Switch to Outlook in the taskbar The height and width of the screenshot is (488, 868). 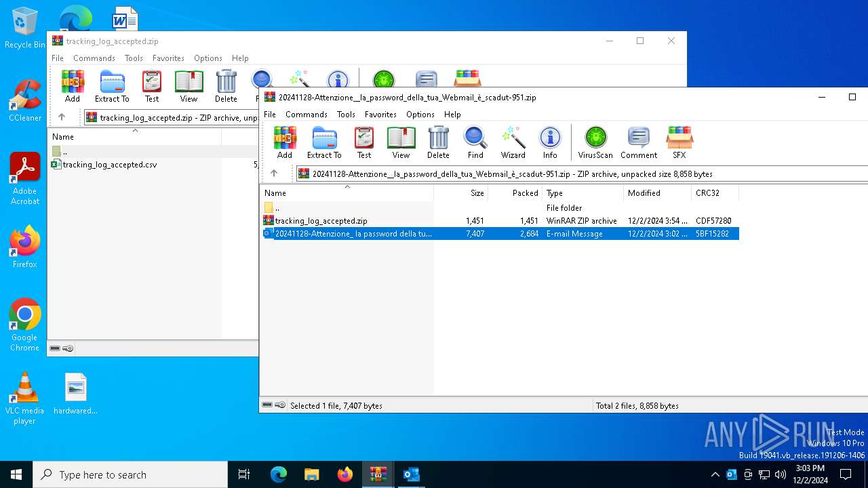point(411,474)
